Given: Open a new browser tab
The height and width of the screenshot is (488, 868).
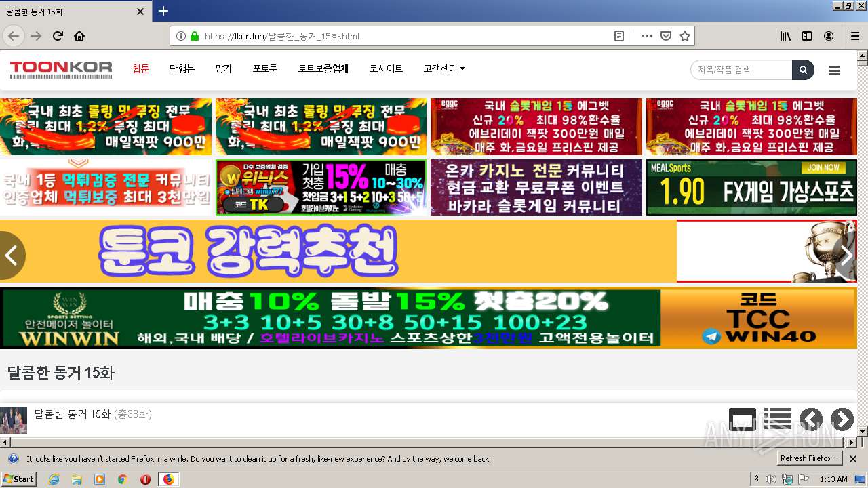Looking at the screenshot, I should coord(163,11).
